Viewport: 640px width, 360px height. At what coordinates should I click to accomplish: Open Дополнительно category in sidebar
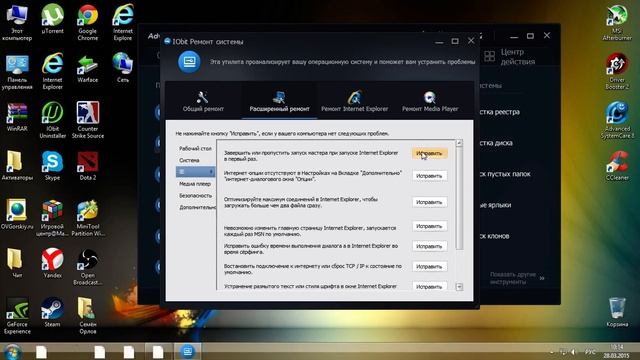[x=196, y=207]
